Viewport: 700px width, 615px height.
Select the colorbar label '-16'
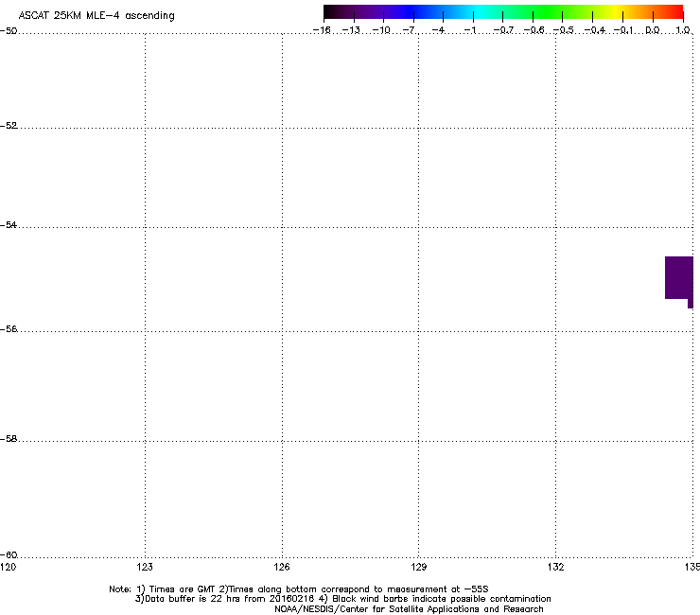tap(322, 30)
